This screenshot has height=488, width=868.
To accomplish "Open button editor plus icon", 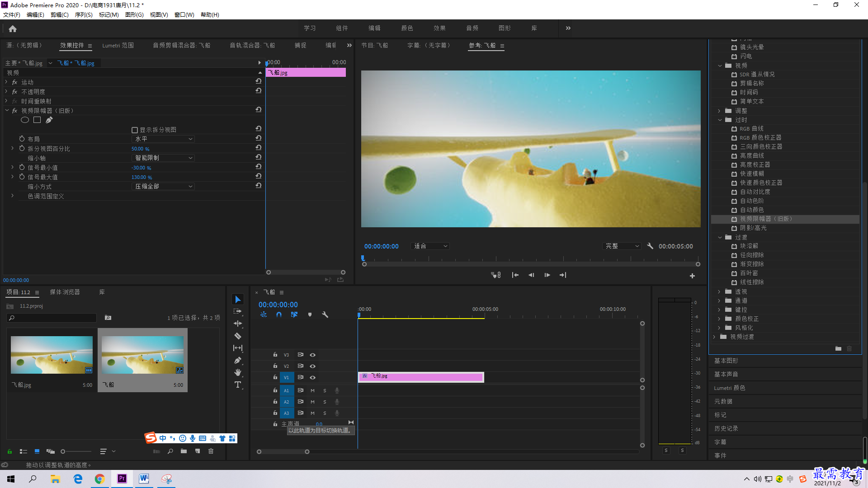I will point(692,276).
